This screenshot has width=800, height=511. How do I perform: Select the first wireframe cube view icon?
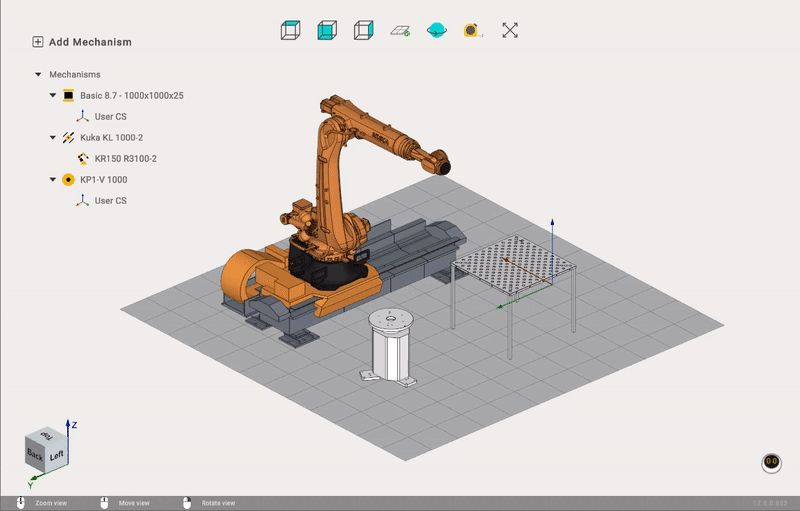pos(290,31)
